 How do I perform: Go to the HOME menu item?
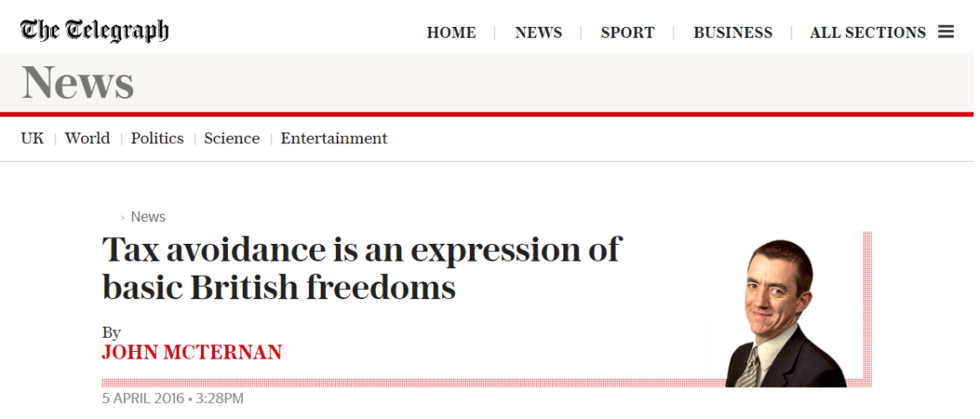pyautogui.click(x=451, y=33)
